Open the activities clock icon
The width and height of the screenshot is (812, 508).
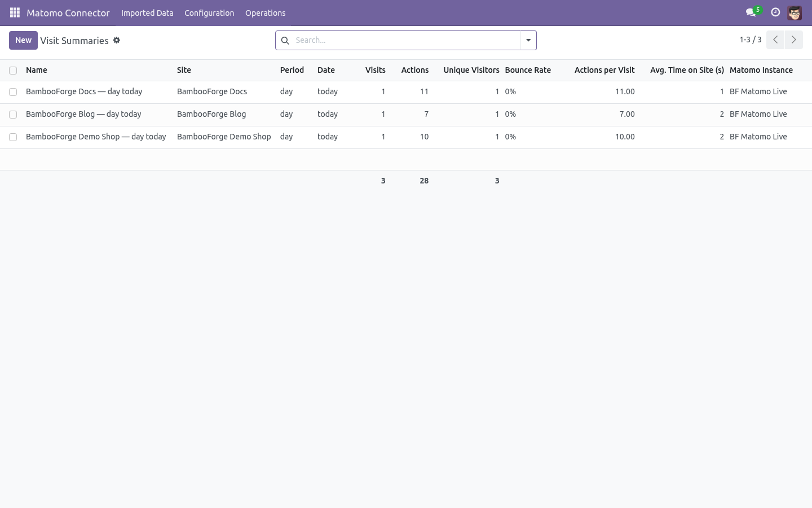[775, 12]
